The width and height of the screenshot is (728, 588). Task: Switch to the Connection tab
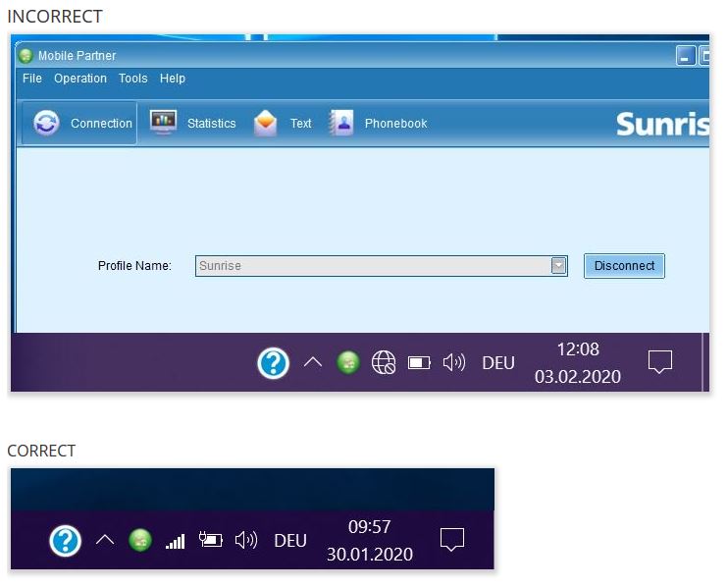tap(79, 123)
